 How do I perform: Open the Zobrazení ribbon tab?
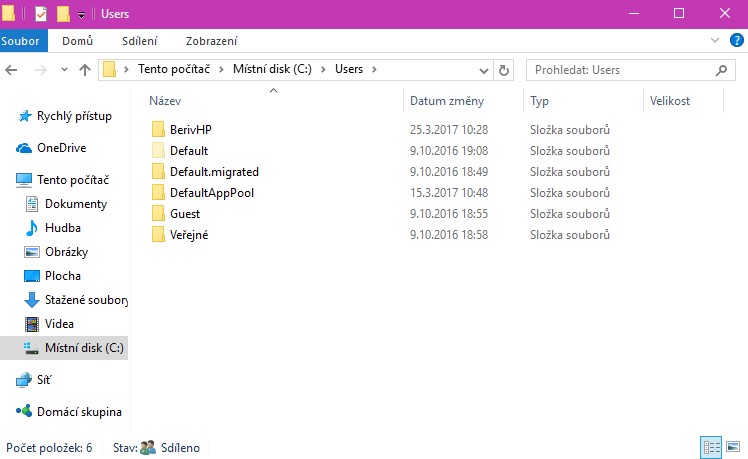click(211, 41)
